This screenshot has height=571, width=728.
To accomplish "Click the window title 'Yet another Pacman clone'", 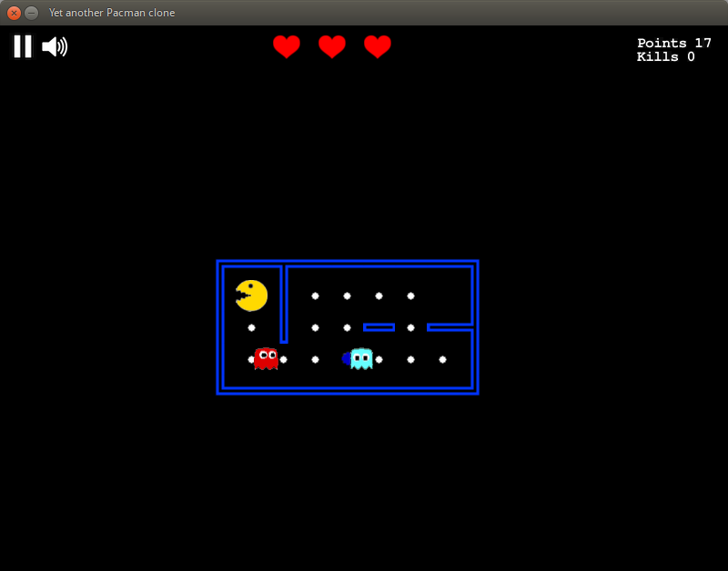I will tap(112, 13).
